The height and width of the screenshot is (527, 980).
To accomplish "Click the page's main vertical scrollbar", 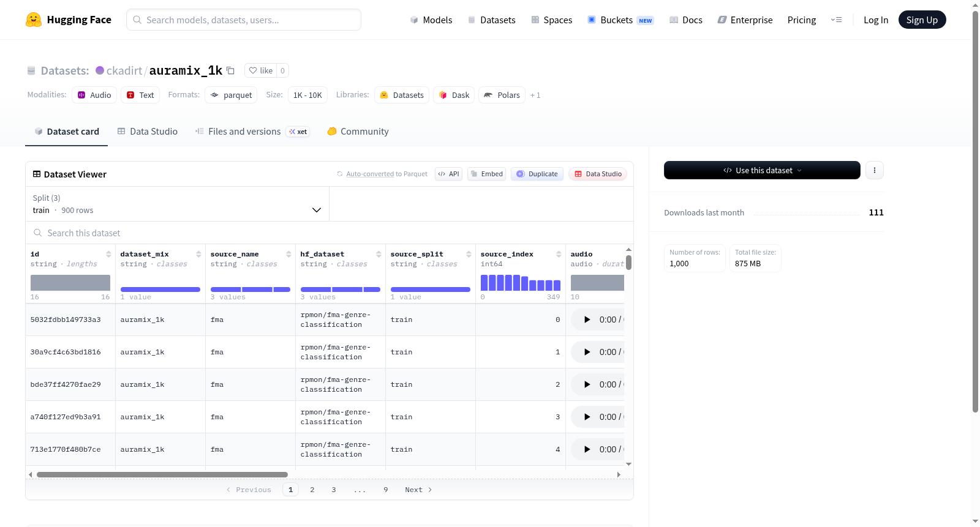I will coord(975,211).
